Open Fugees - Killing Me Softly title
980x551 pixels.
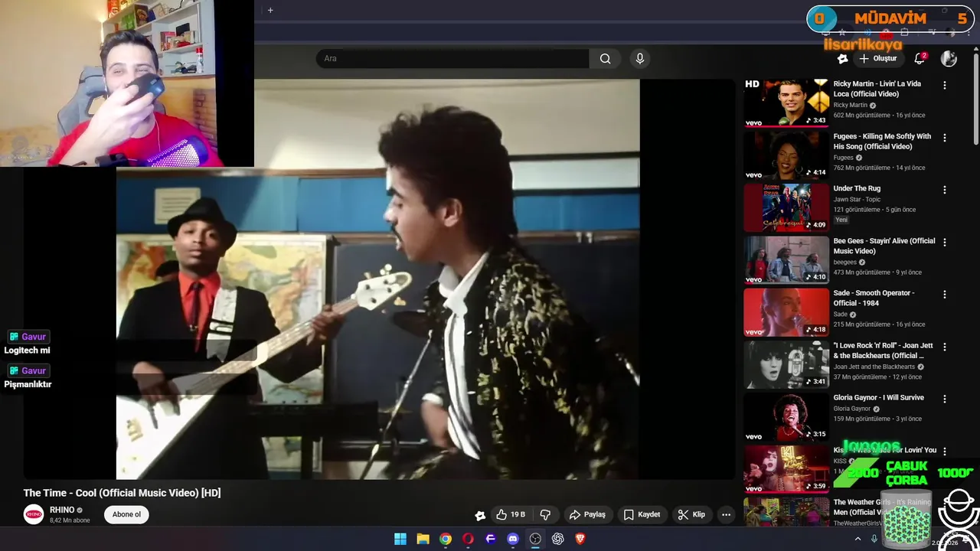click(882, 141)
